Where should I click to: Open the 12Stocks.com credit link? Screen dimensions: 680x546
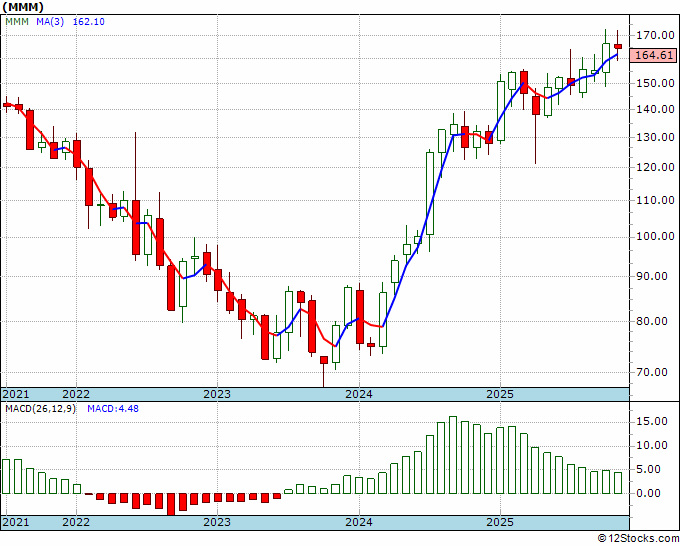coord(638,539)
